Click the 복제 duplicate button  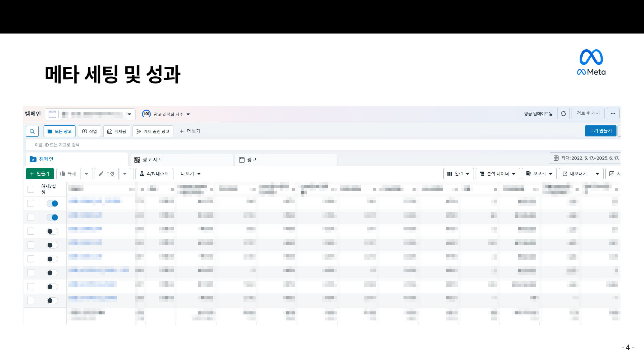tap(68, 174)
